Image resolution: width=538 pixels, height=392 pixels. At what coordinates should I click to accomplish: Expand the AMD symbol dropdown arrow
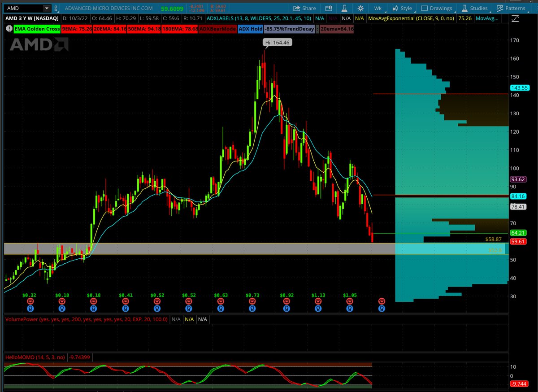46,8
